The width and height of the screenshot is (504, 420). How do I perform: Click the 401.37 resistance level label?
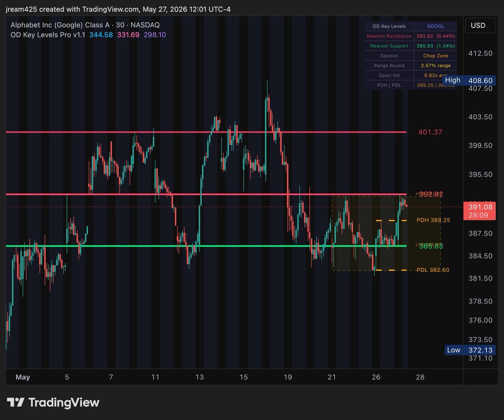[x=430, y=132]
